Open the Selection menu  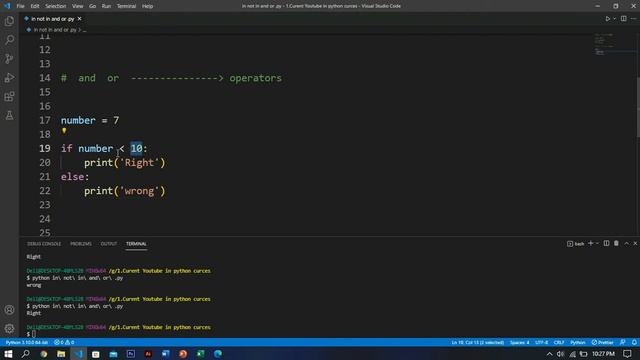click(56, 6)
